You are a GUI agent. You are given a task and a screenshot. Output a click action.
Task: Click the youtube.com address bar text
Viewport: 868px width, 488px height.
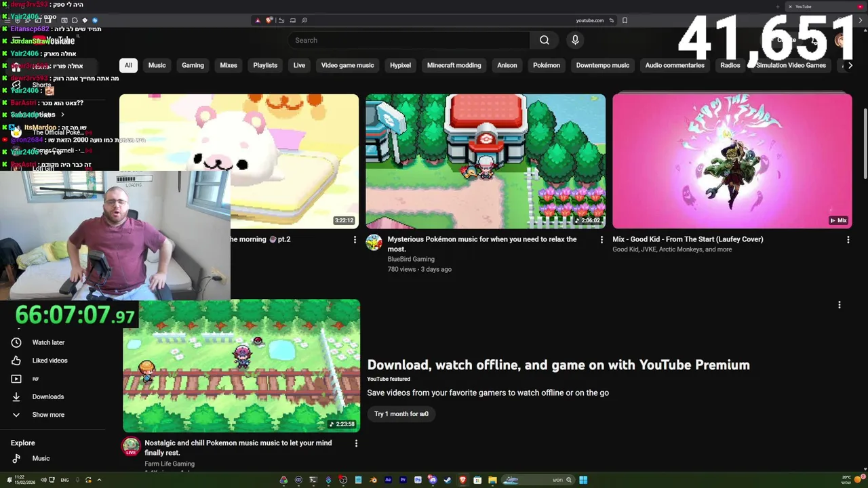[x=589, y=20]
